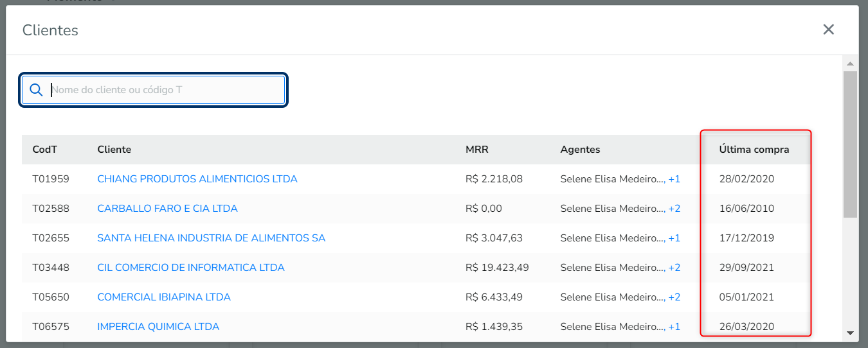Close the Clientes dialog
The height and width of the screenshot is (348, 868).
point(828,30)
